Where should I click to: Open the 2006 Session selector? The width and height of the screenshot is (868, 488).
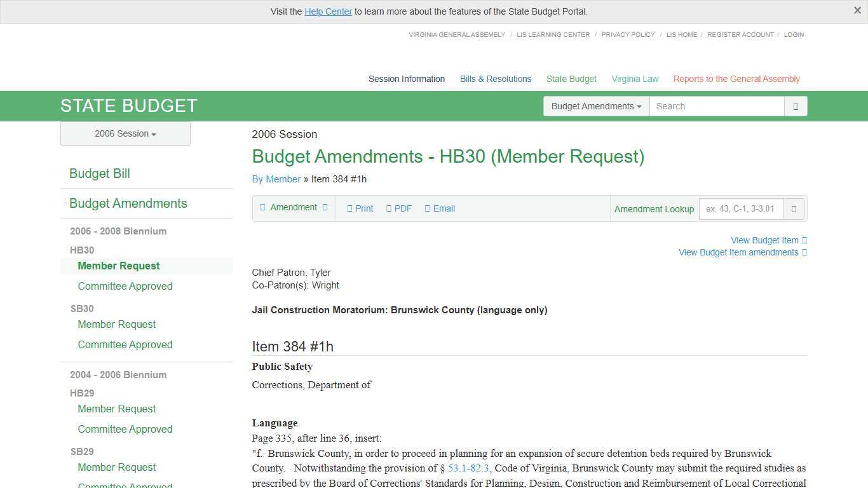tap(125, 133)
